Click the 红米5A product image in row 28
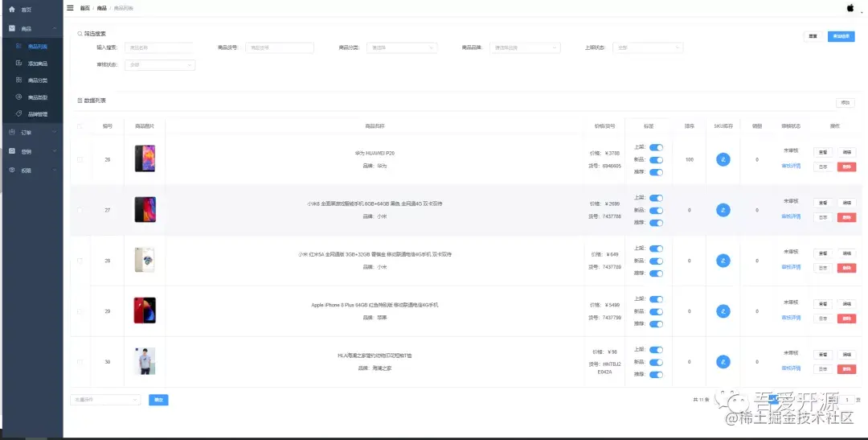The height and width of the screenshot is (440, 868). tap(145, 260)
